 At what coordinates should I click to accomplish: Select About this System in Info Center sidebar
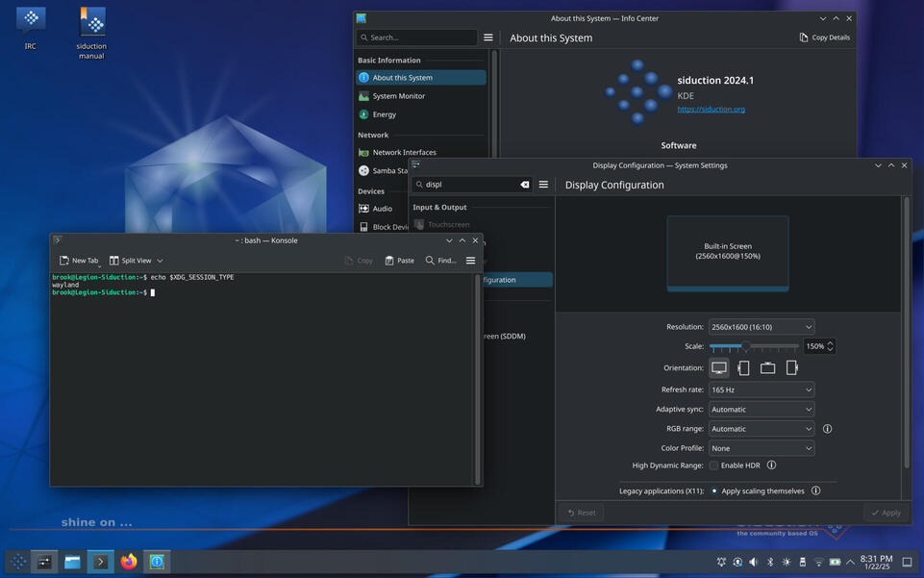421,77
